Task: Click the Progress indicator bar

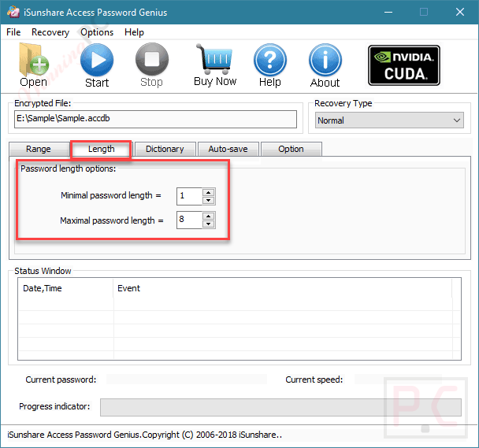Action: click(x=280, y=407)
